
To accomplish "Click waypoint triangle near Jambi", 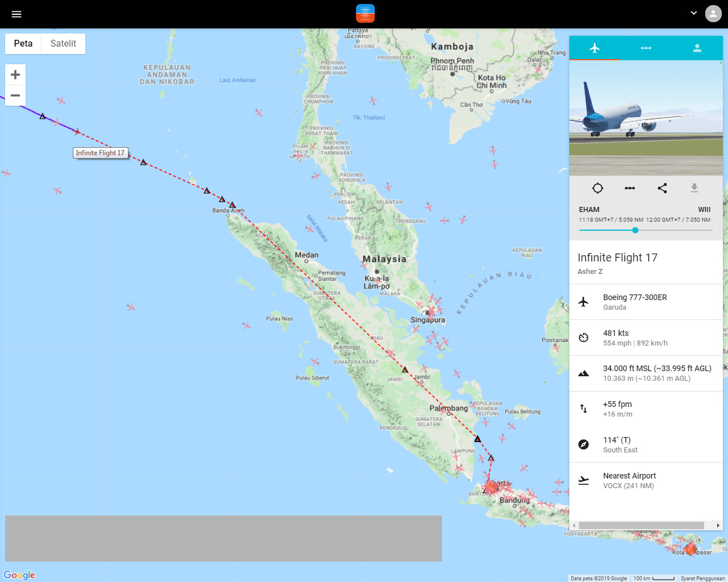I will pyautogui.click(x=405, y=369).
